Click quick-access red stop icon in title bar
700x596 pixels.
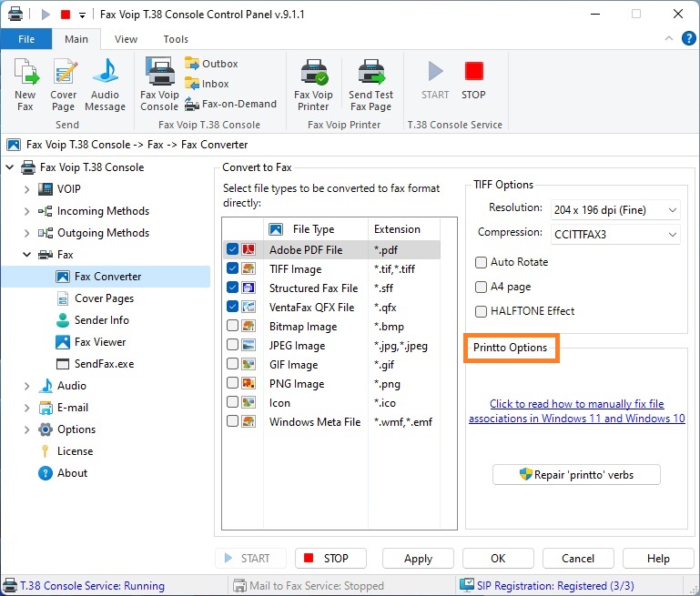[66, 15]
